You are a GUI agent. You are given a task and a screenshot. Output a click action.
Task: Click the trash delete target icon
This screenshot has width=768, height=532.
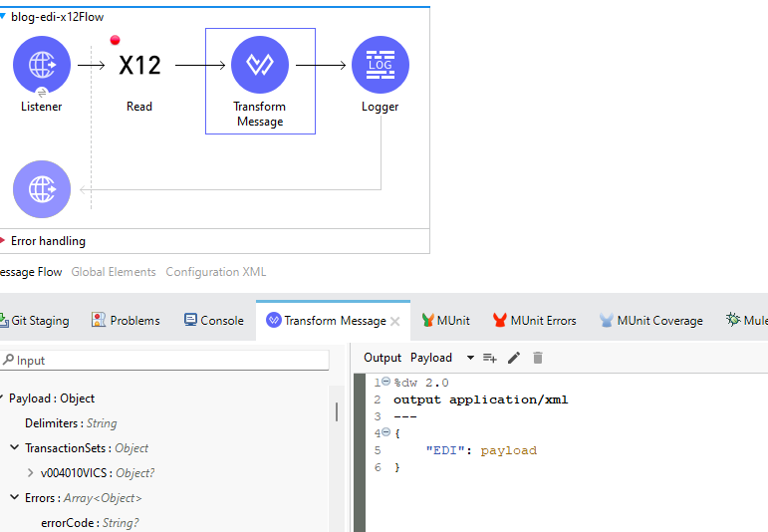click(538, 358)
